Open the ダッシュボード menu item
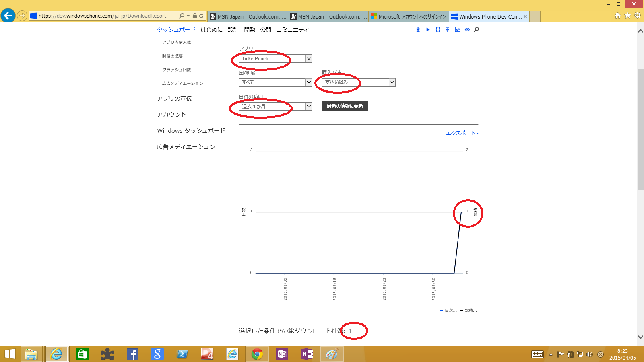Viewport: 644px width, 362px height. click(176, 30)
